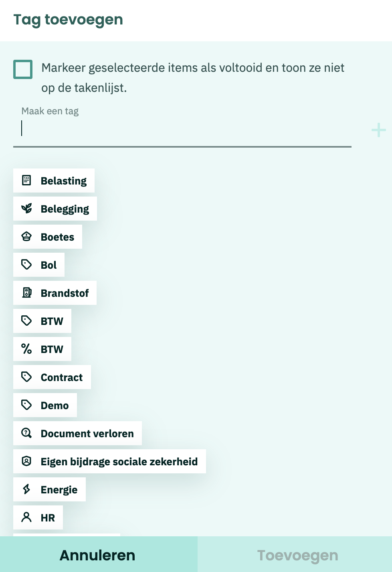Image resolution: width=392 pixels, height=572 pixels.
Task: Click the HR person icon
Action: click(x=26, y=517)
